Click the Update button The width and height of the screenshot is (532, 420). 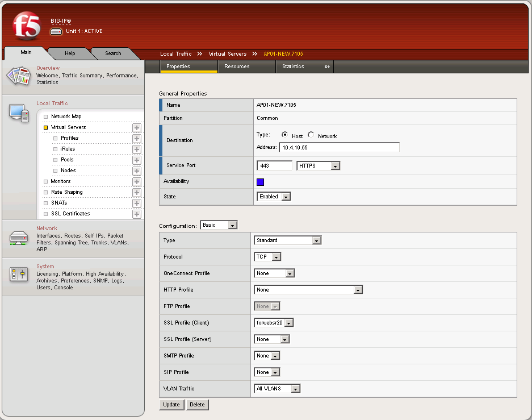171,405
